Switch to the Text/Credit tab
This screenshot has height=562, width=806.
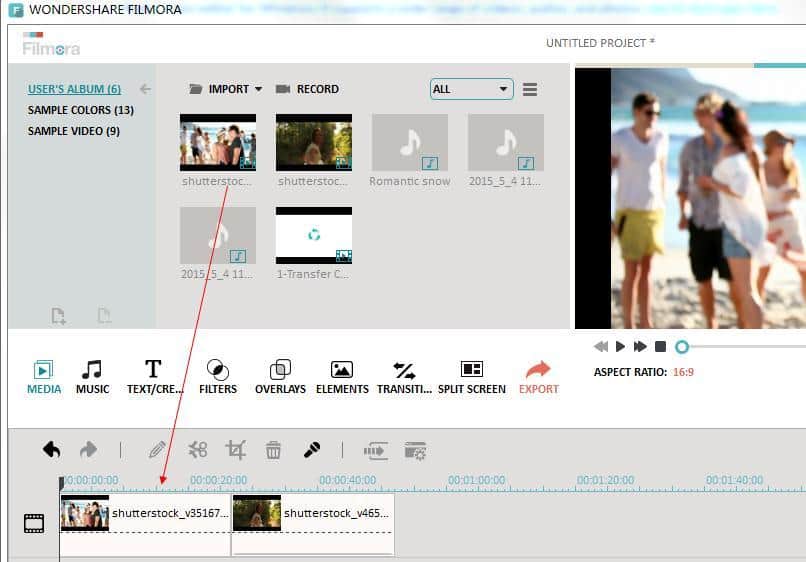[152, 377]
